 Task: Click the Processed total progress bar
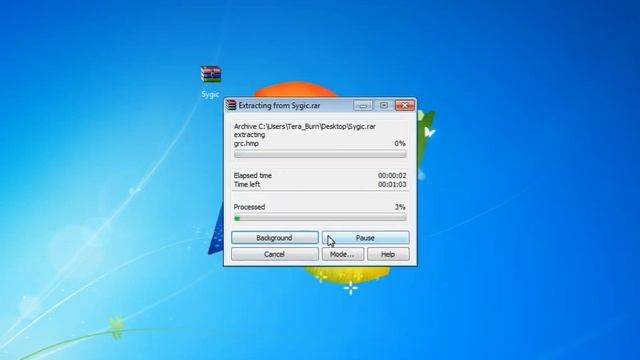pyautogui.click(x=320, y=218)
